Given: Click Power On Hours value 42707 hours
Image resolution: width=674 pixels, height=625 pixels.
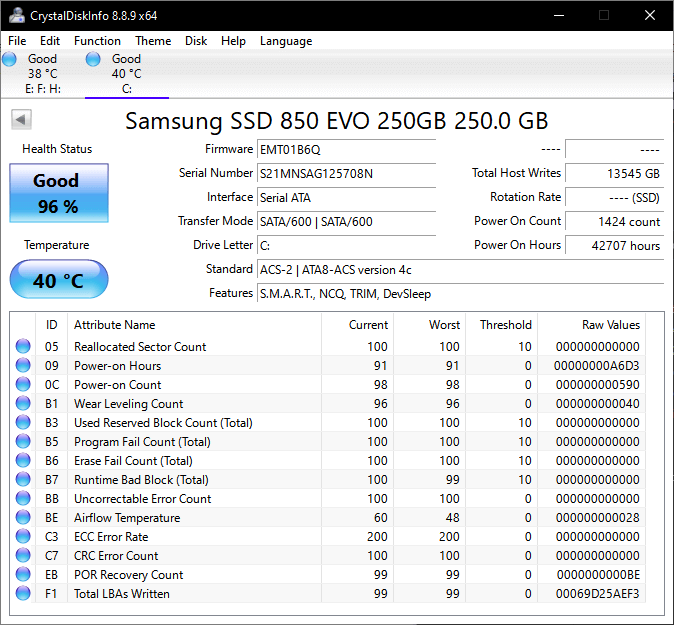Looking at the screenshot, I should (615, 246).
